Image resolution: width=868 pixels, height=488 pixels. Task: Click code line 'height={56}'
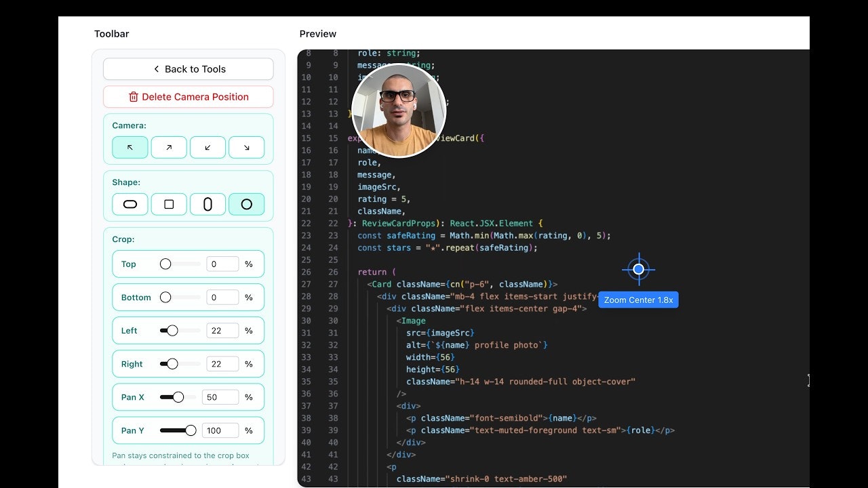433,370
